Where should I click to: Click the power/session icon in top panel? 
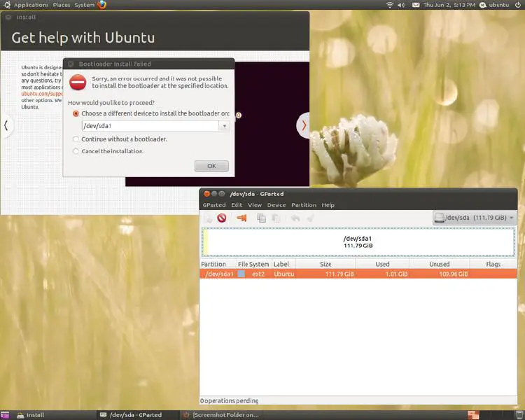coord(517,5)
